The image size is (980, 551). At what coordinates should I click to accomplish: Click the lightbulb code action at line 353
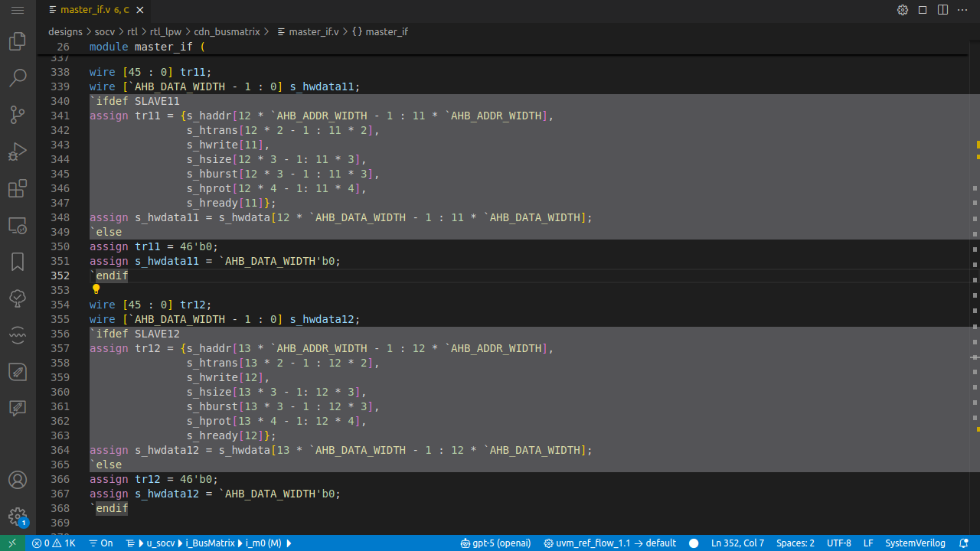tap(96, 289)
